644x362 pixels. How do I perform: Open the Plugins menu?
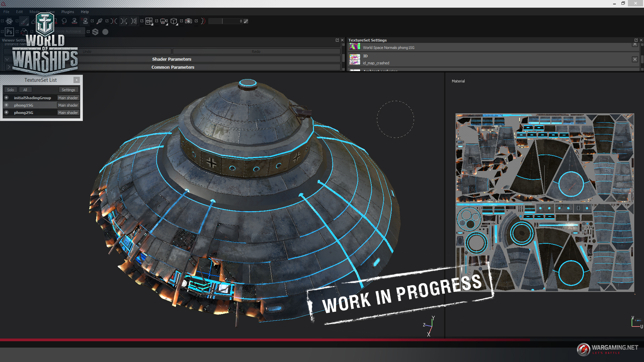click(x=67, y=12)
